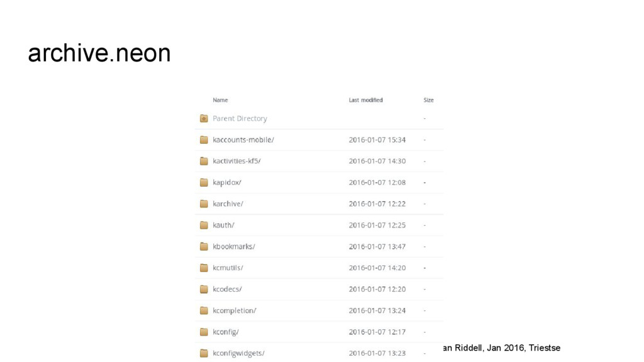Open the kconfig/ directory link
This screenshot has height=362, width=644.
click(226, 332)
